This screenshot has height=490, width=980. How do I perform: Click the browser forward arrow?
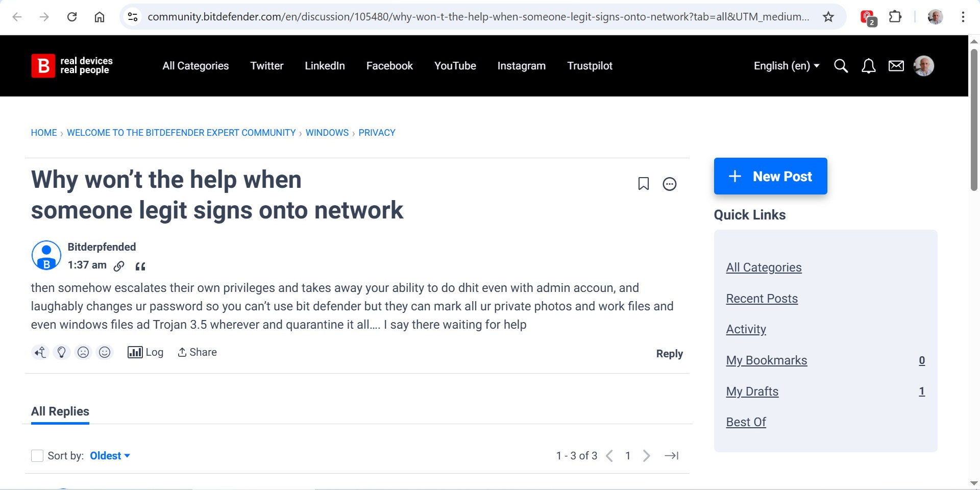[x=44, y=17]
